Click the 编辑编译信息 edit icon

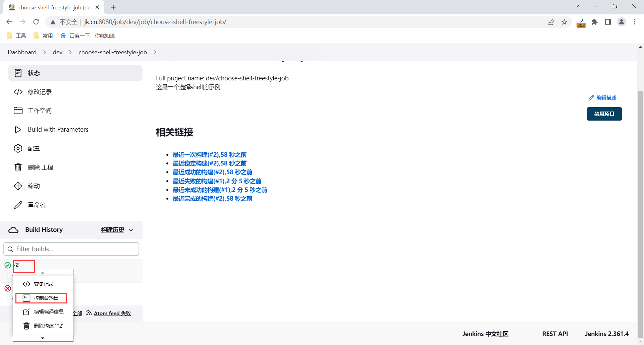coord(26,312)
